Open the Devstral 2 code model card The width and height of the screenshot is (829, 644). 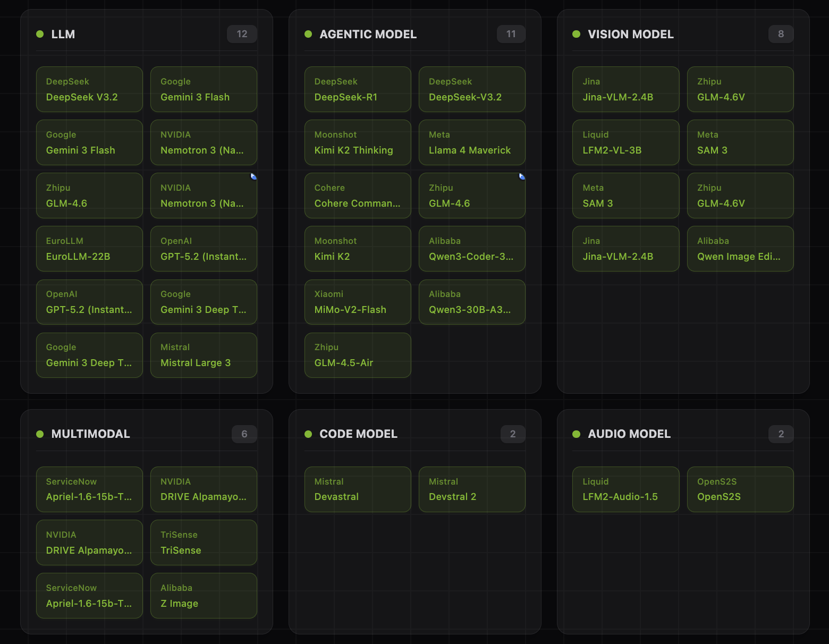click(x=472, y=489)
